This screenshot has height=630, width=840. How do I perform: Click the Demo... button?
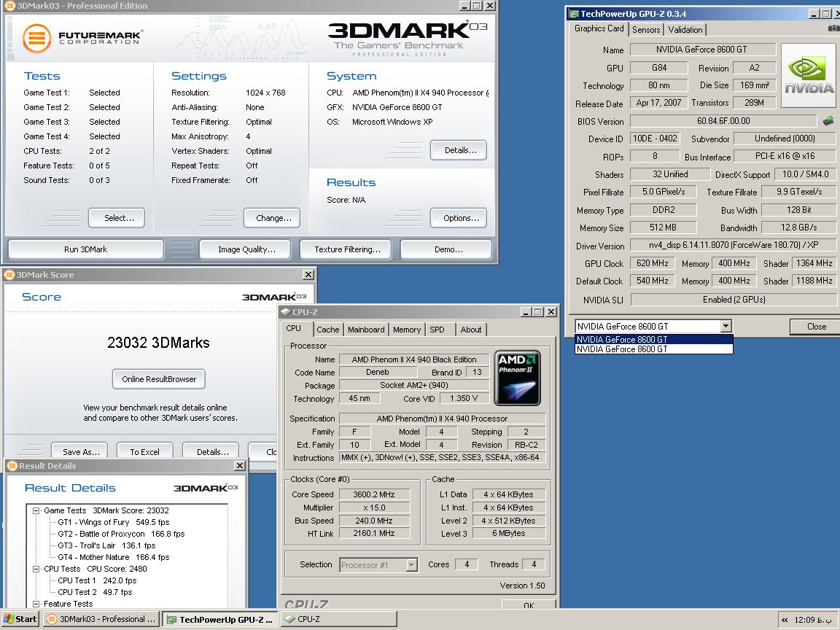point(446,249)
